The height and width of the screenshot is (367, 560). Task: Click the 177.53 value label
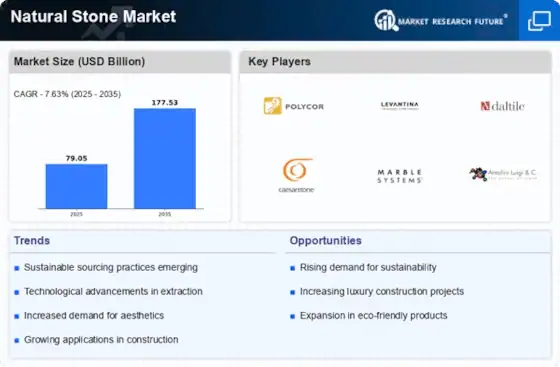click(165, 102)
